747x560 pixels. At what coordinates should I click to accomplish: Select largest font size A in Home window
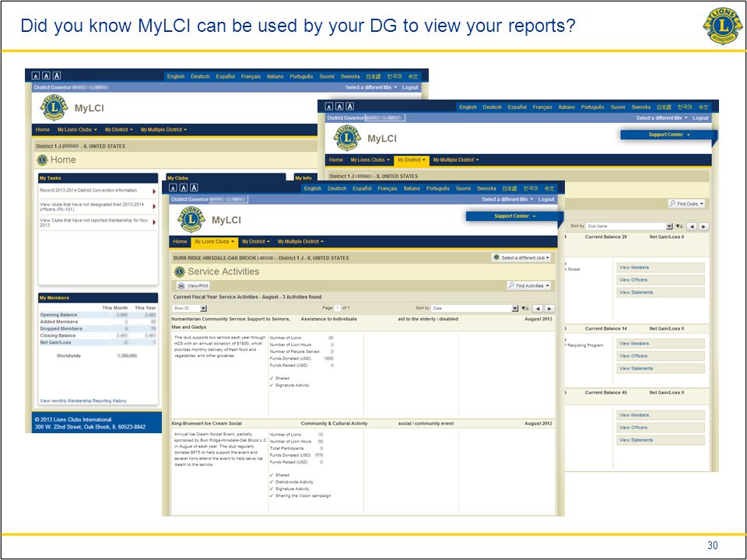tap(57, 75)
